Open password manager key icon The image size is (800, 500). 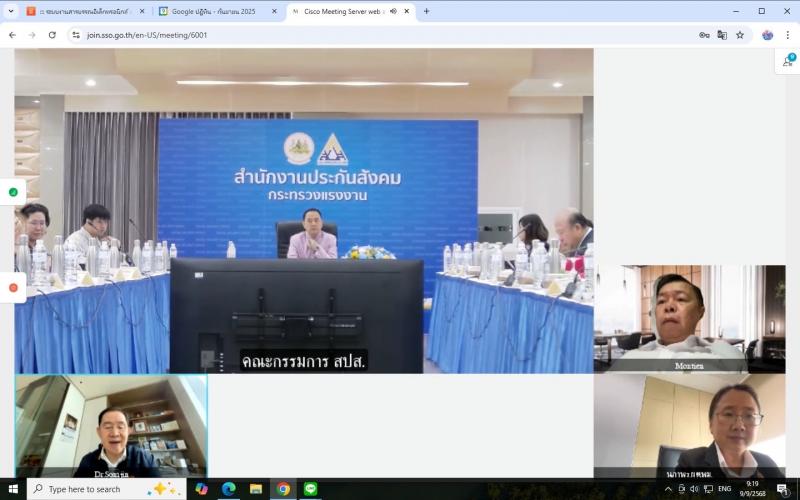704,35
